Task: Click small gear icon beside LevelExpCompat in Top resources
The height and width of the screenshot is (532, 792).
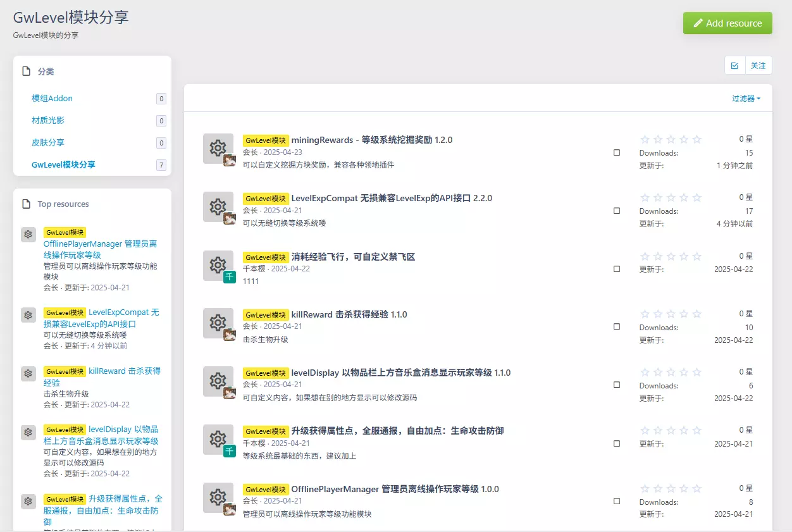Action: (x=28, y=315)
